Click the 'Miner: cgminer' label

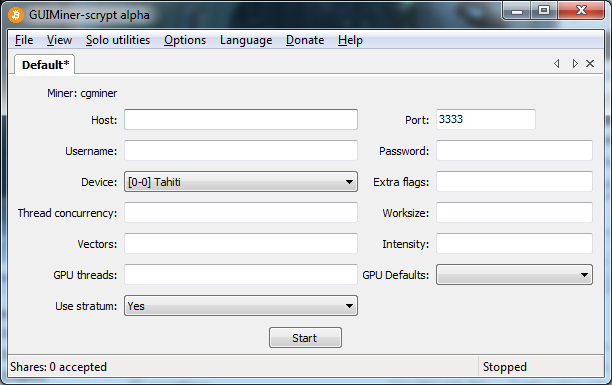pos(82,93)
